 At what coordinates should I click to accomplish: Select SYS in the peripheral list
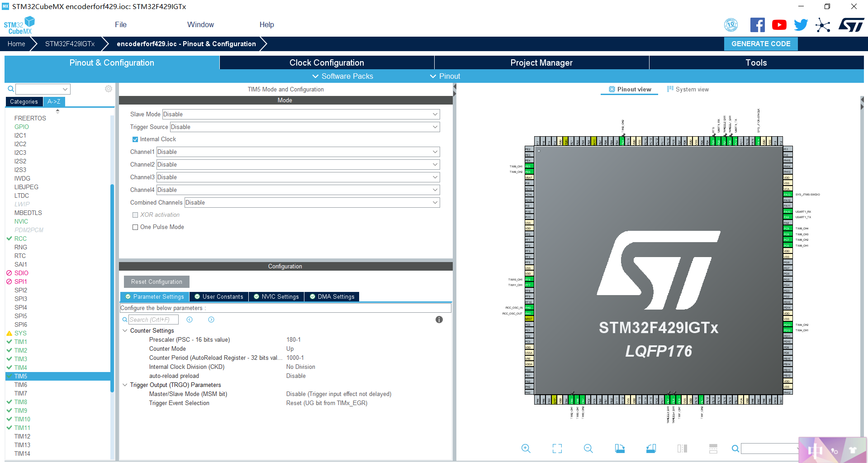20,333
